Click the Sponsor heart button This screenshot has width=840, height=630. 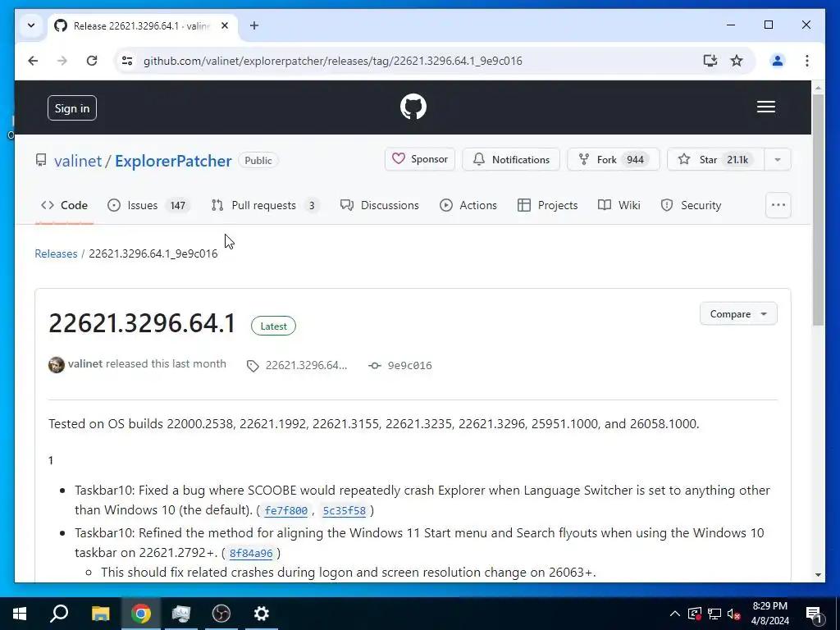(x=419, y=159)
